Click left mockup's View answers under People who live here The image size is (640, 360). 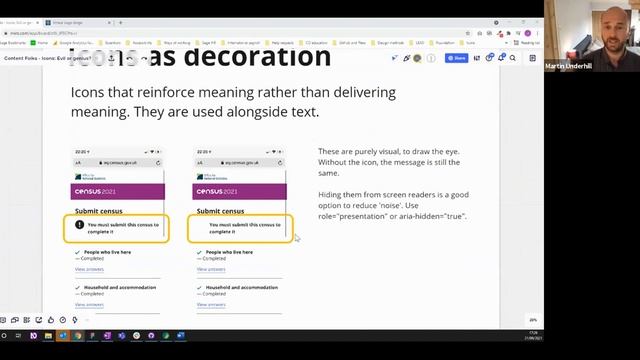pyautogui.click(x=89, y=269)
